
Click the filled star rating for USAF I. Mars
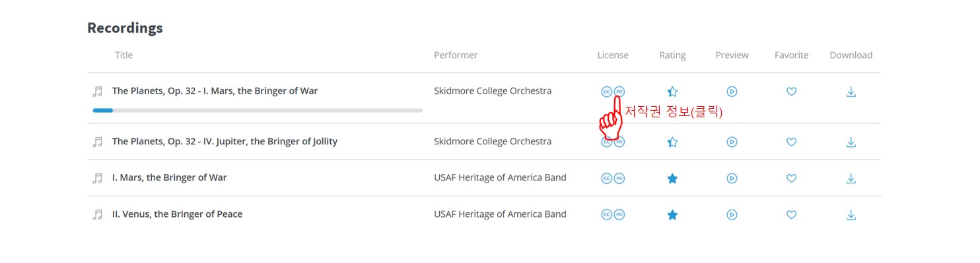(672, 178)
